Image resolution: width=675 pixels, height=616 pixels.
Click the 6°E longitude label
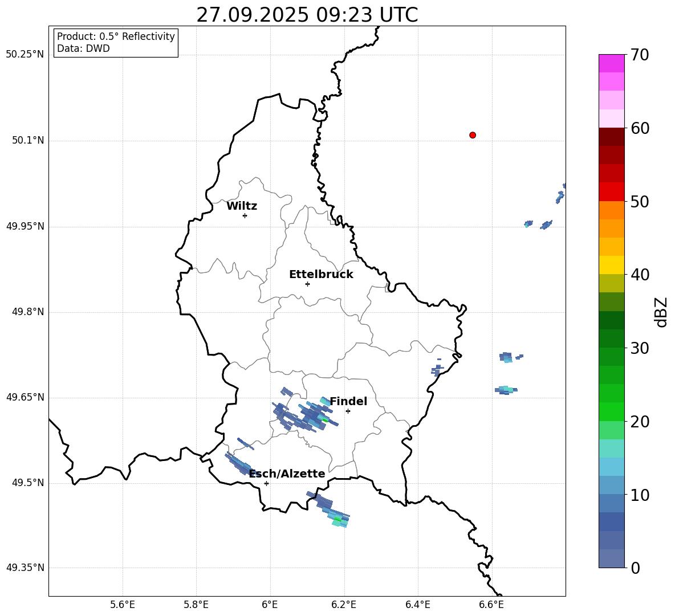point(270,605)
